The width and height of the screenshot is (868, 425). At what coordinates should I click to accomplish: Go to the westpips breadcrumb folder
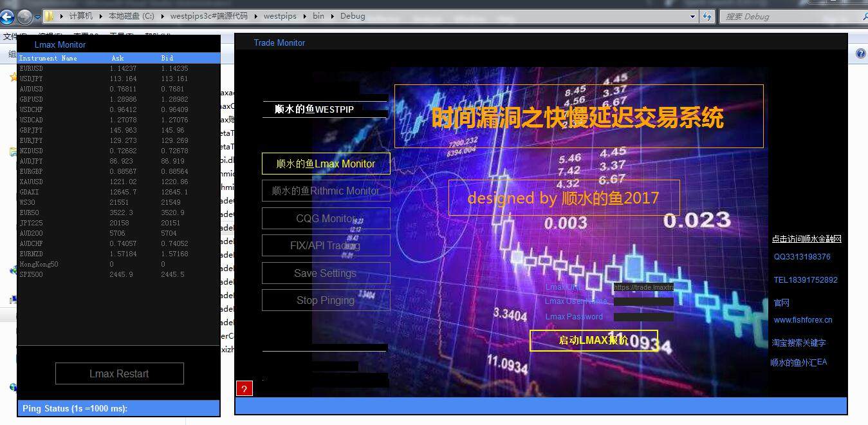[x=281, y=16]
